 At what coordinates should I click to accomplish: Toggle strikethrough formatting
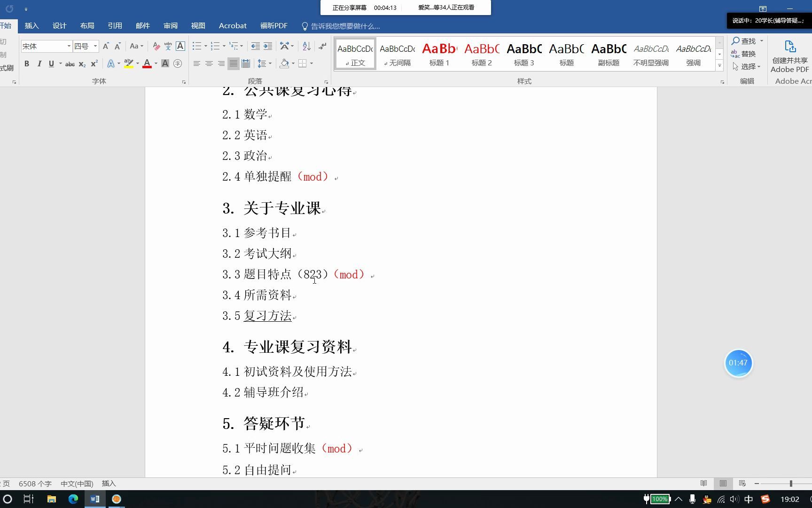pos(70,63)
